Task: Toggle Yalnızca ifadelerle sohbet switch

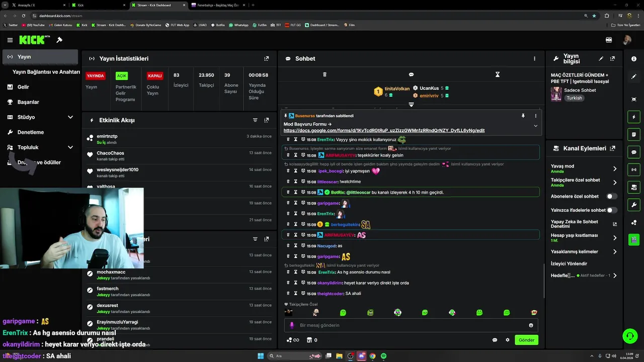Action: point(612,210)
